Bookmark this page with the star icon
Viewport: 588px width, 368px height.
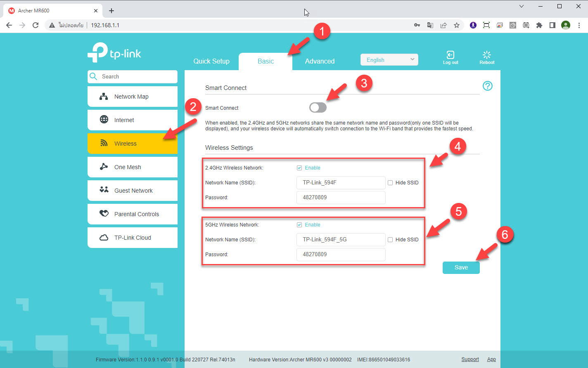(x=457, y=25)
